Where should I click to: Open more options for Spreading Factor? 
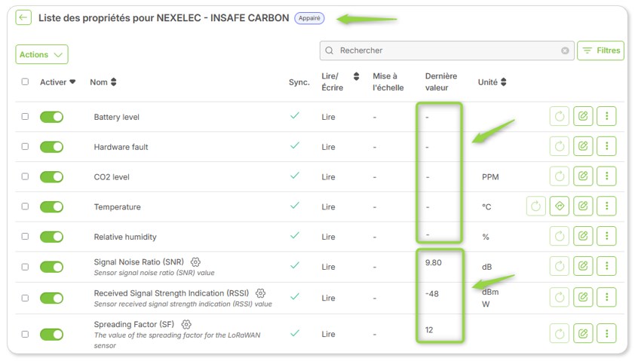click(x=606, y=334)
